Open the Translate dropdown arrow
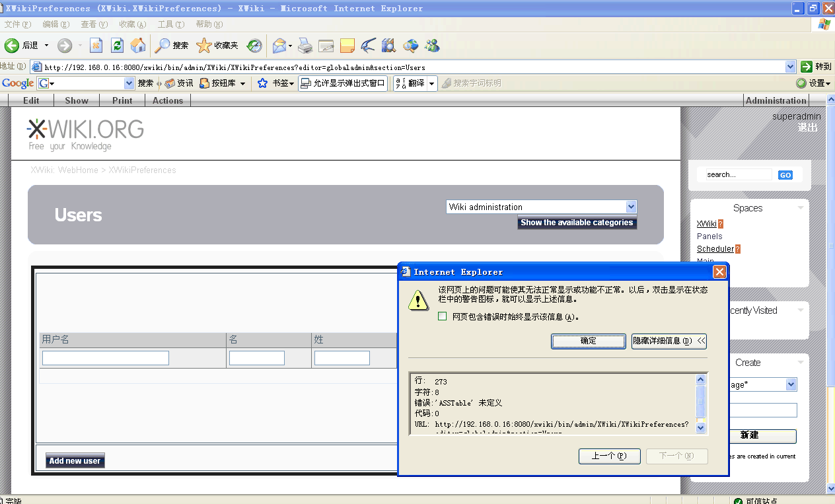Viewport: 835px width, 504px height. [x=432, y=83]
